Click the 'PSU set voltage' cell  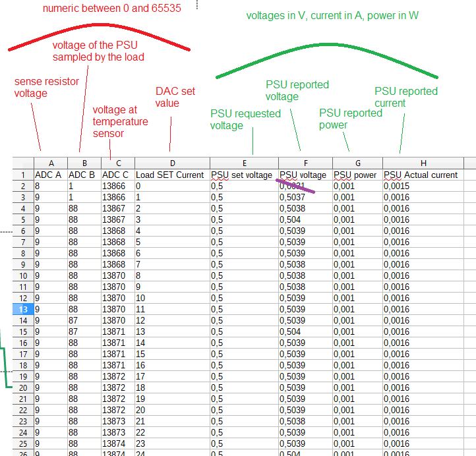click(x=244, y=175)
